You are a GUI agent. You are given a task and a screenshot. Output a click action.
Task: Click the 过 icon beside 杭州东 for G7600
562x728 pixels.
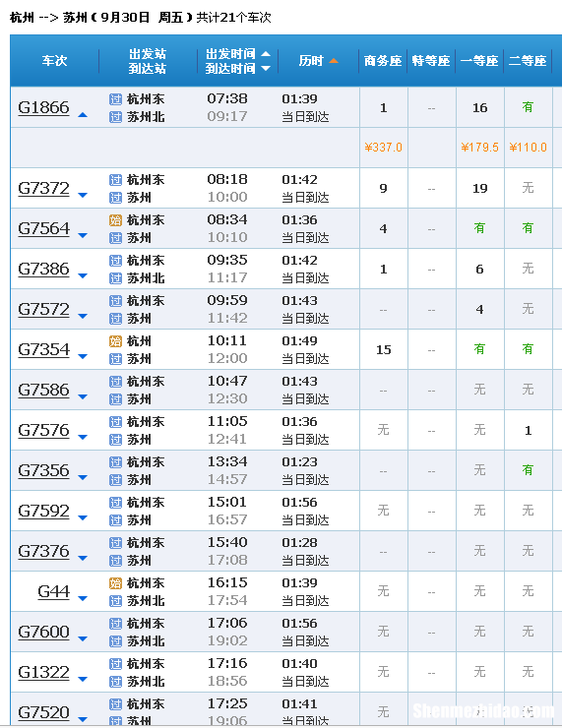click(x=115, y=624)
